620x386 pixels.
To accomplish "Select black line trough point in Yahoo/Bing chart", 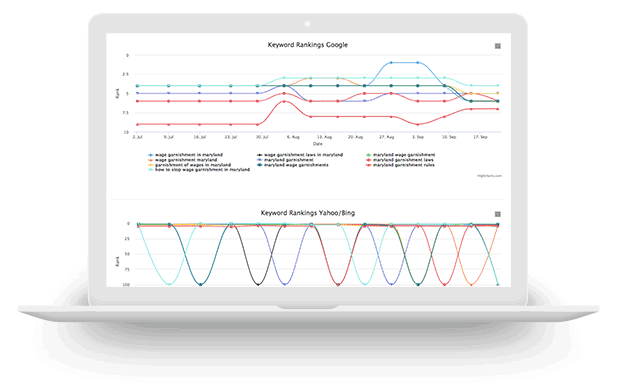I will click(258, 284).
